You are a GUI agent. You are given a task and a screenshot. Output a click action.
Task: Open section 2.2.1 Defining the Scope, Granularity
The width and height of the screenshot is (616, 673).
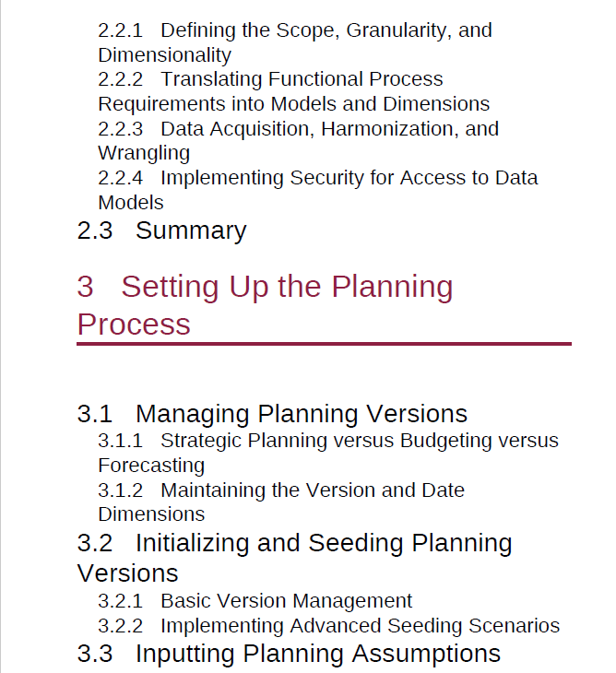(x=295, y=42)
